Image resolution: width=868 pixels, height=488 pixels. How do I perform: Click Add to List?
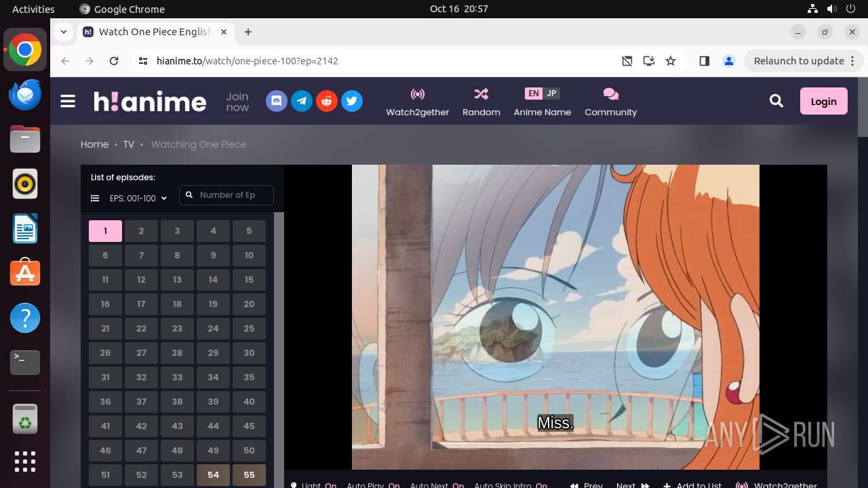click(x=692, y=485)
